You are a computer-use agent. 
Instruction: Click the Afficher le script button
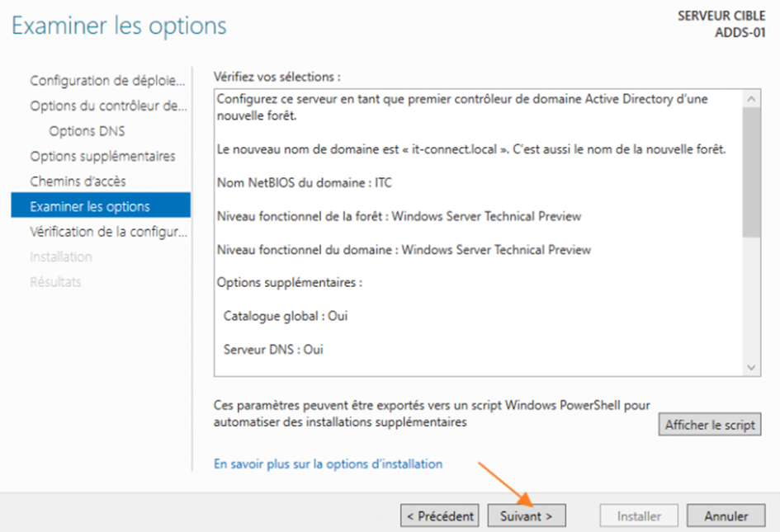coord(709,425)
